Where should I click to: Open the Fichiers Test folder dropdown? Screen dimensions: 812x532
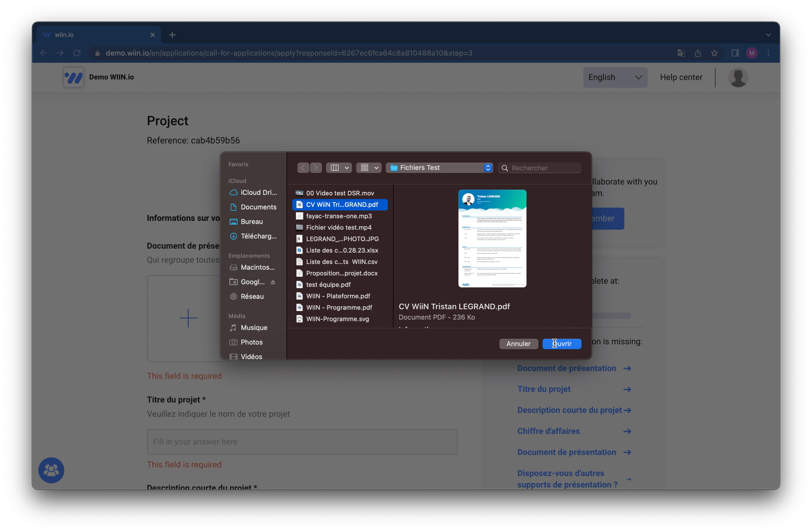(439, 168)
